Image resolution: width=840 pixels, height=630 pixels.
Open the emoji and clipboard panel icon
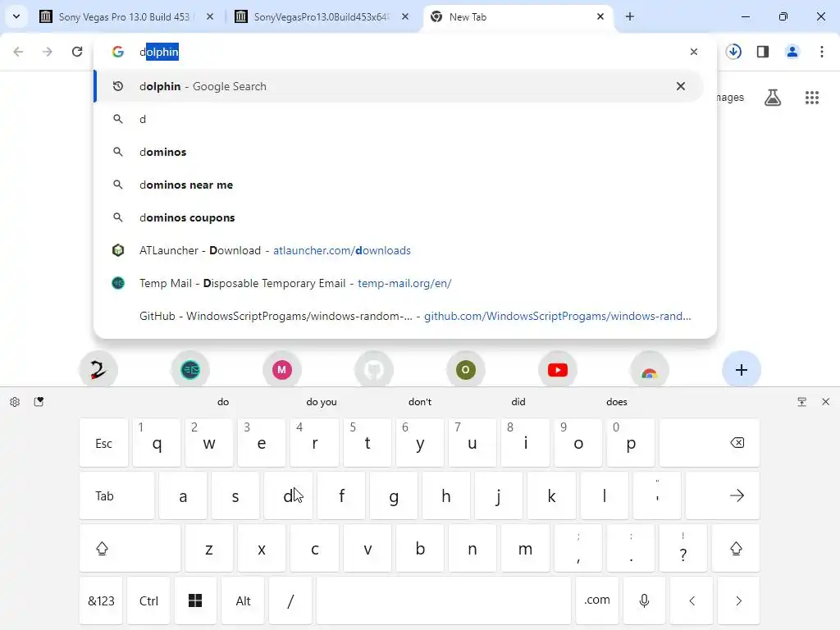(39, 402)
